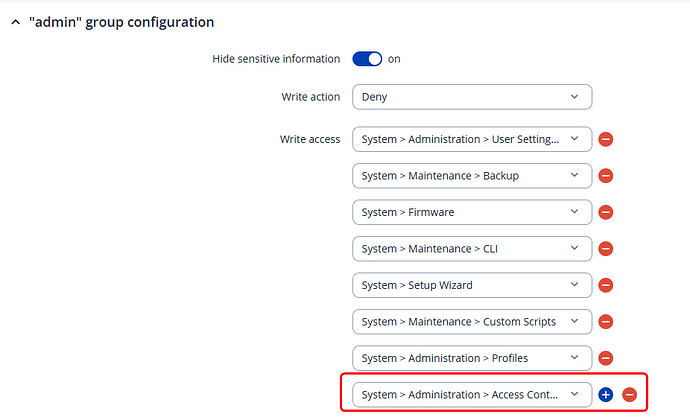Remove the User Settings write access entry
690x420 pixels.
pos(606,139)
